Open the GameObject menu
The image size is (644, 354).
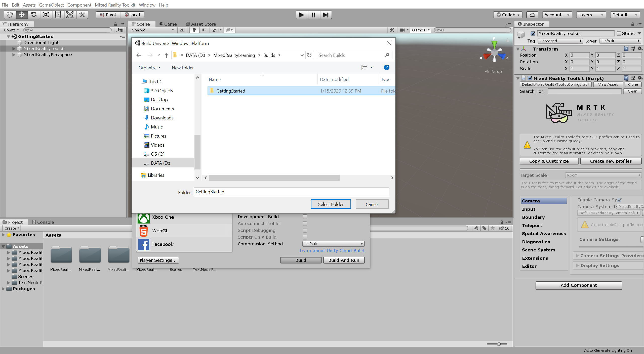tap(52, 5)
